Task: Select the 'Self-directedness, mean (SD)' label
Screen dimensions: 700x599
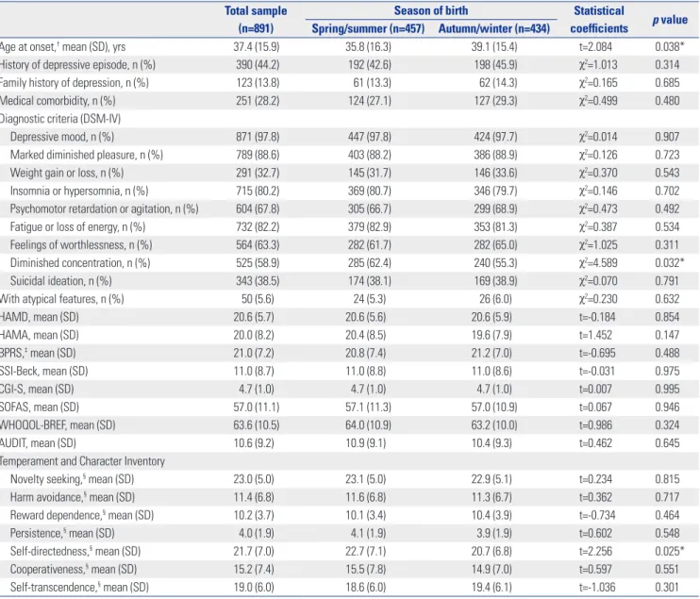Action: [75, 551]
